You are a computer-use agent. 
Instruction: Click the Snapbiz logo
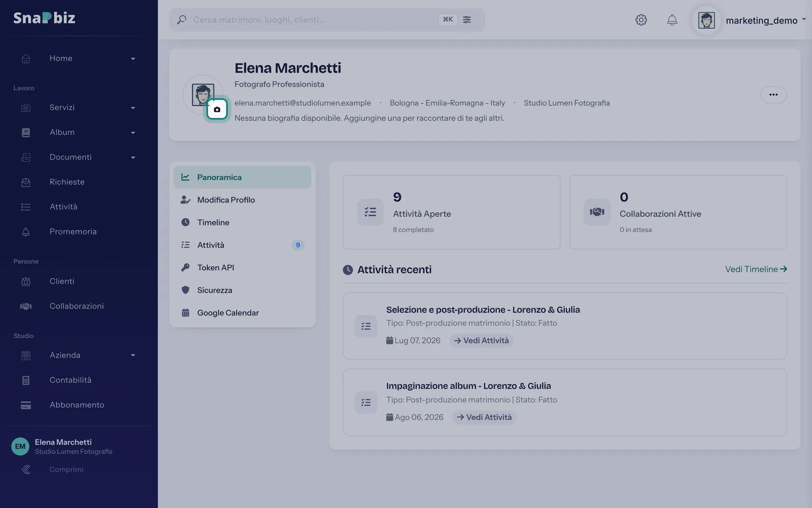[x=44, y=18]
